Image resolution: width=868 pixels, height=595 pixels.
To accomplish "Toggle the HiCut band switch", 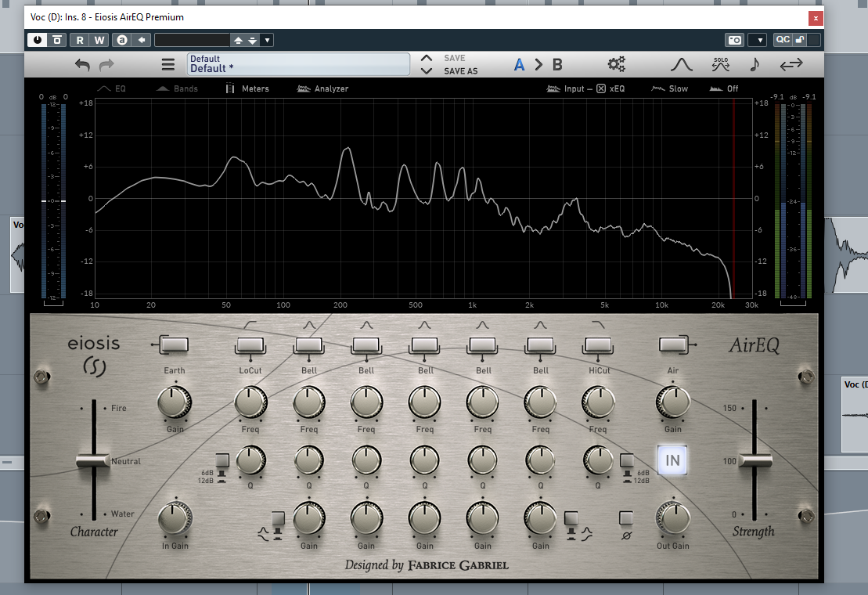I will [x=598, y=346].
